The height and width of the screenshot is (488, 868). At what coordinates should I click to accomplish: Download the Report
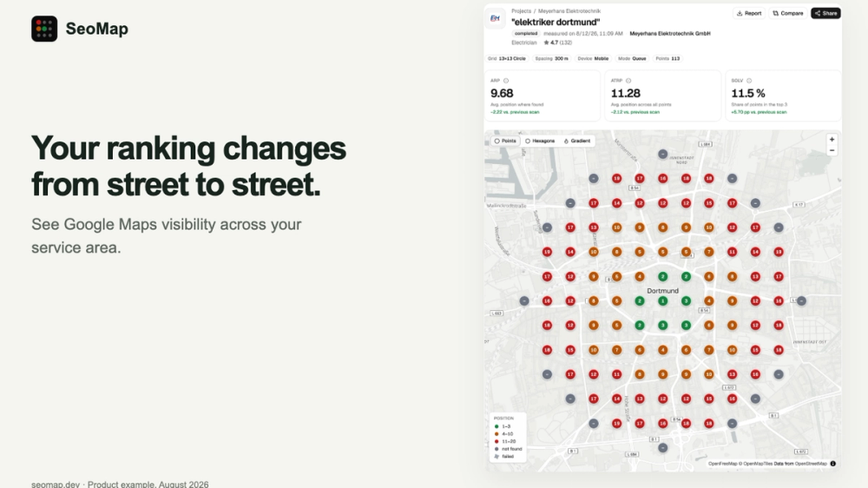749,13
